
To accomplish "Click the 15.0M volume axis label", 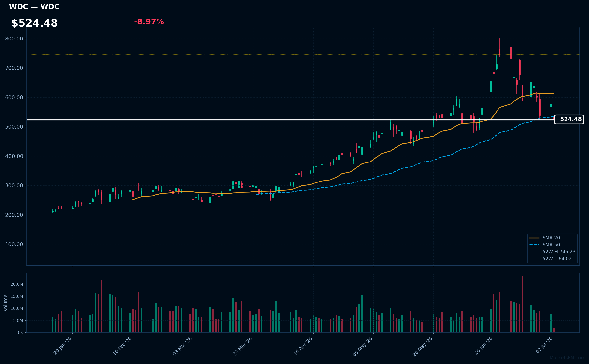I will click(17, 296).
